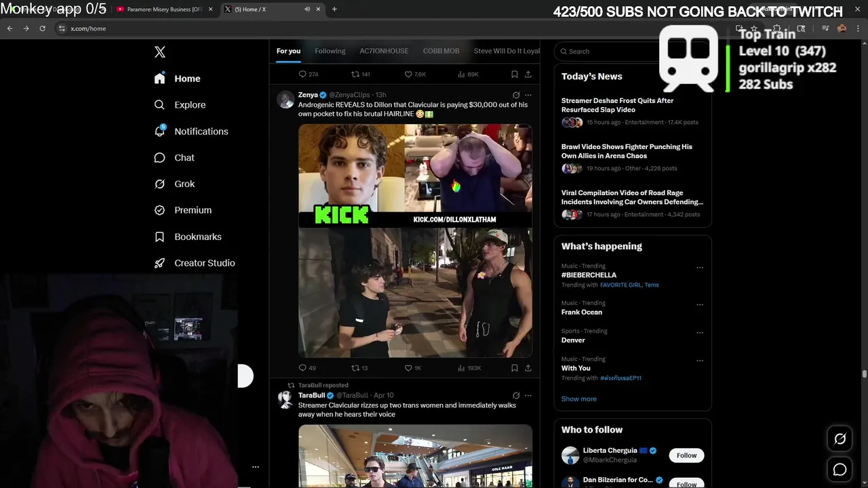868x488 pixels.
Task: Open TaraBull post mall video thumbnail
Action: (415, 456)
